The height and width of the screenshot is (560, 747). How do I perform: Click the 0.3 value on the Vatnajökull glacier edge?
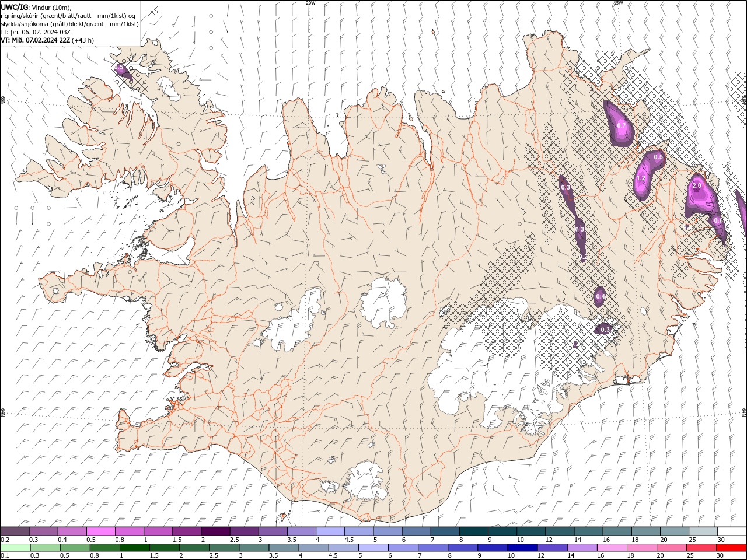tap(605, 330)
